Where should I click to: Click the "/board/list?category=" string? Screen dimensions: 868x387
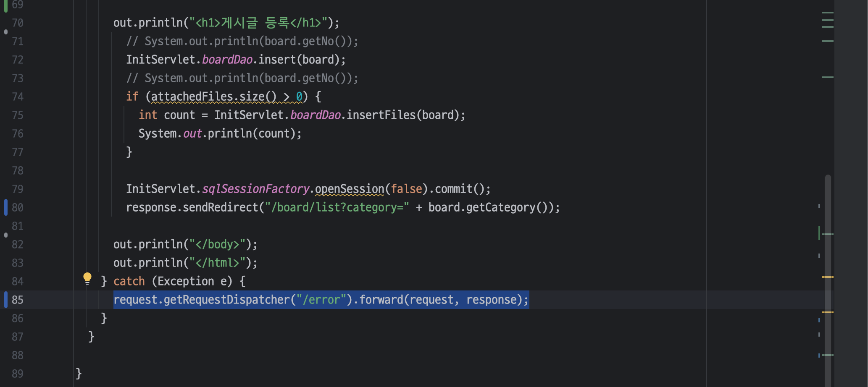tap(337, 207)
